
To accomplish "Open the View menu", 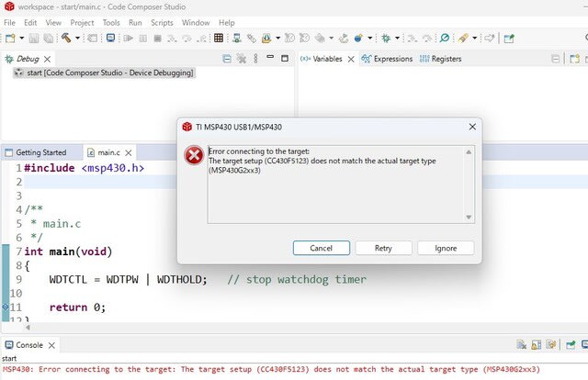I will [x=53, y=22].
